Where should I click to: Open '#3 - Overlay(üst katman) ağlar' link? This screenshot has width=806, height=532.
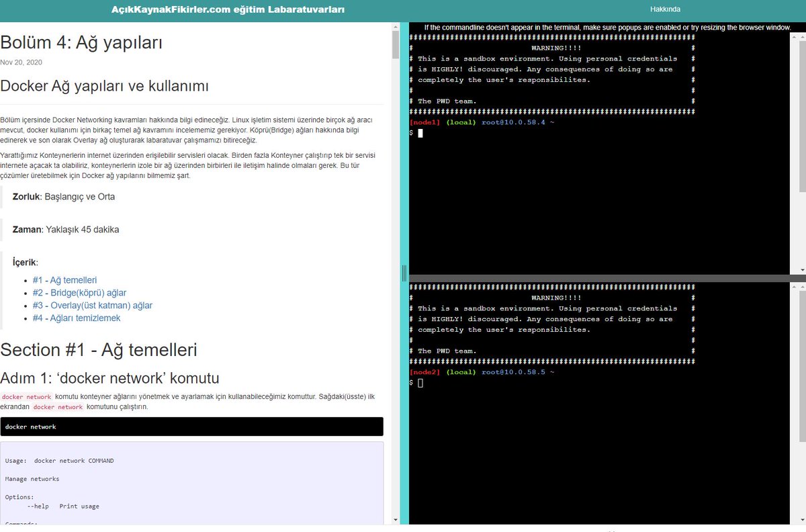coord(93,306)
